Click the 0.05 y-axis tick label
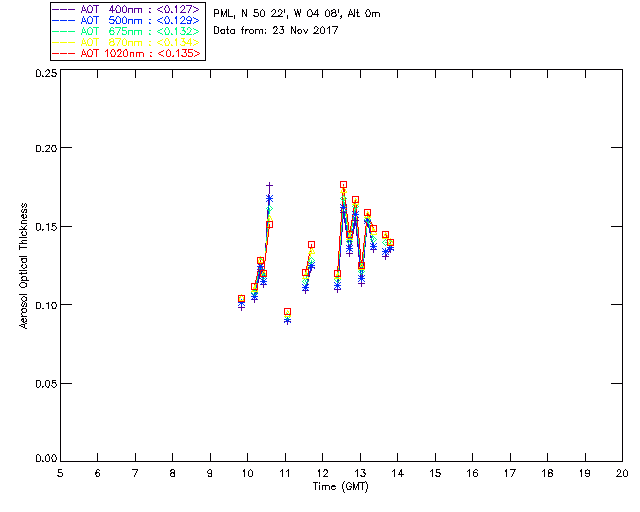The width and height of the screenshot is (640, 512). pyautogui.click(x=46, y=384)
